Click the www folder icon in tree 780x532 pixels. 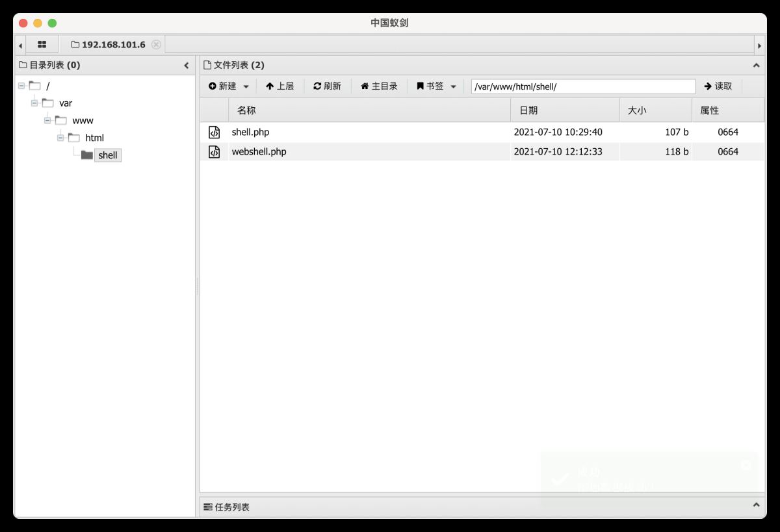61,120
